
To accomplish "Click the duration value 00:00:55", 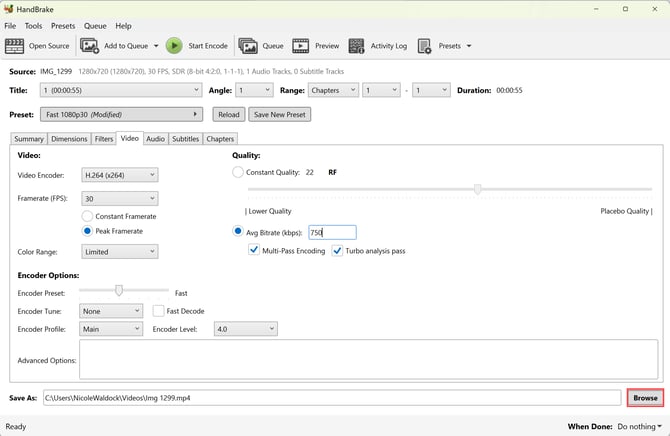I will click(509, 90).
